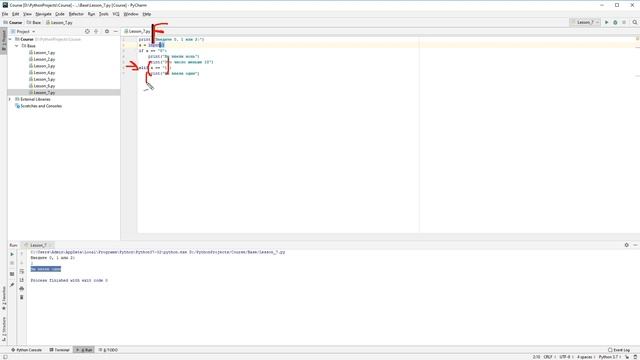Toggle tool window quick-access icon bottom-left
Viewport: 640px width, 360px height.
tap(4, 357)
